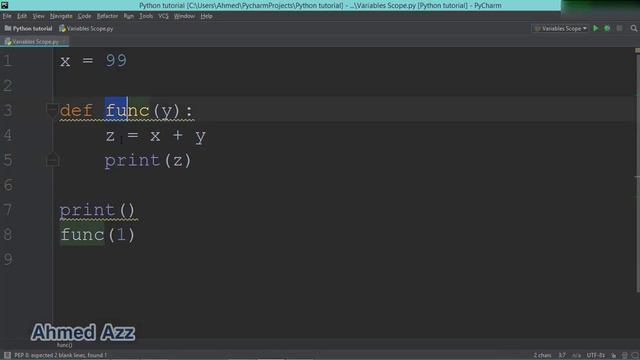Click the read-only lock icon in status bar
The image size is (640, 360).
[613, 356]
